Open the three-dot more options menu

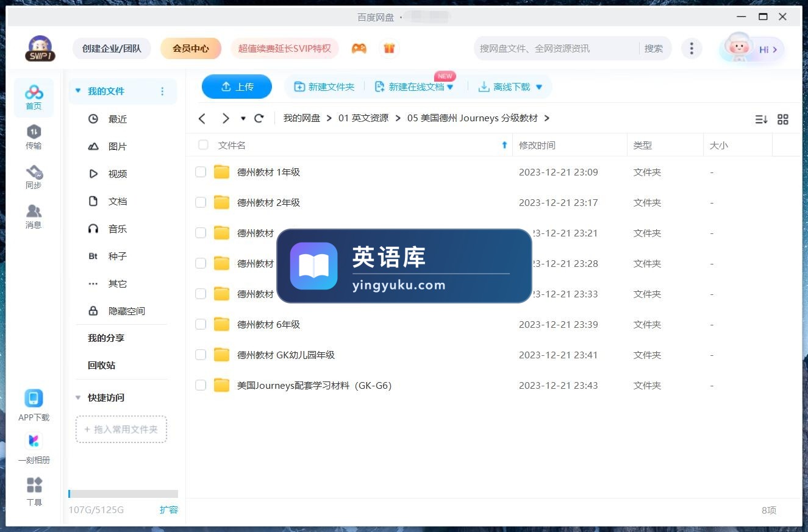[691, 48]
